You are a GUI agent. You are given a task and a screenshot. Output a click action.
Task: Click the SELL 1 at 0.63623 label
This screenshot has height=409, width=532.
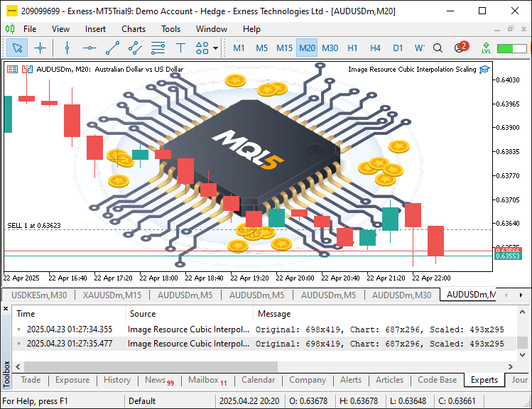coord(34,226)
